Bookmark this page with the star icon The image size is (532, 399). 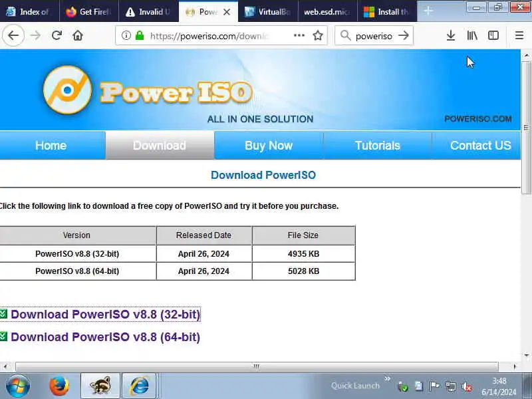318,35
